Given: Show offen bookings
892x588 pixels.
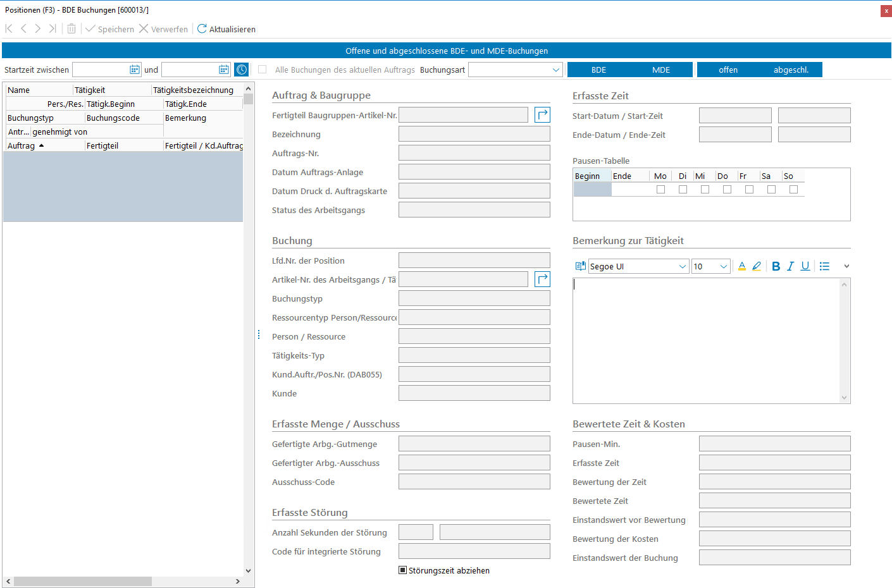Looking at the screenshot, I should (728, 70).
